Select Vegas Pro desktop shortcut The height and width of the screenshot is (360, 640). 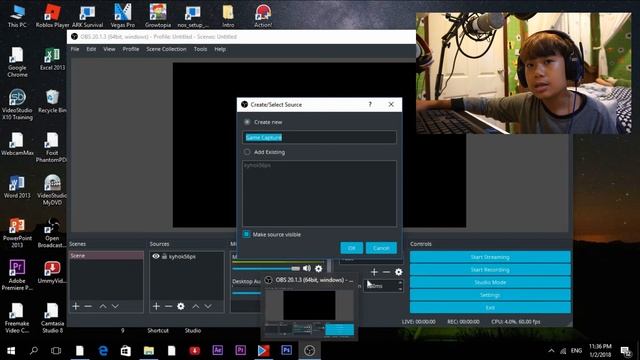coord(122,16)
